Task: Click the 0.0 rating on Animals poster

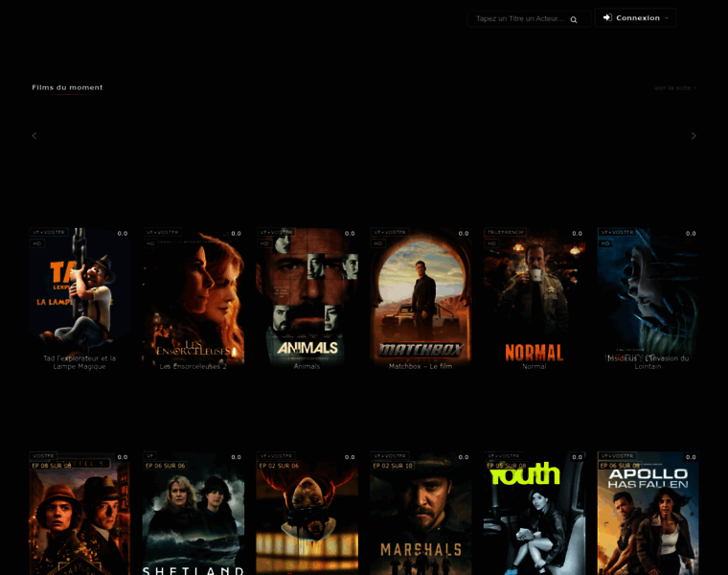Action: [x=350, y=234]
